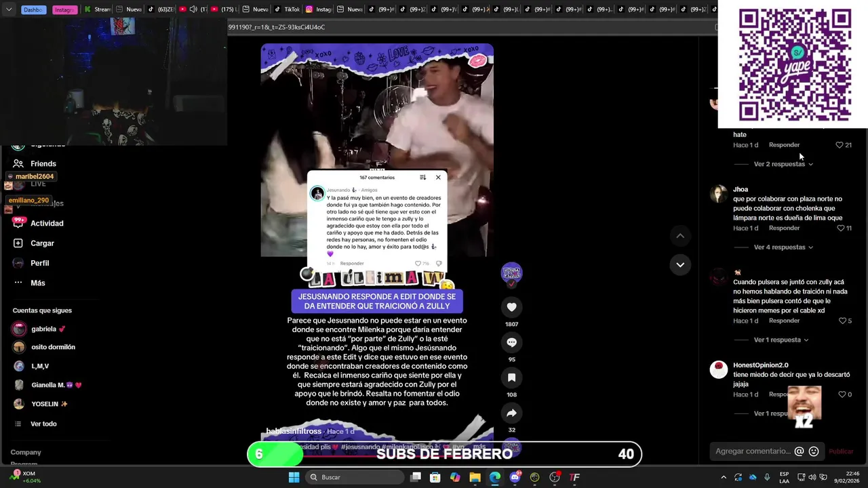Open Copilot from the taskbar
The width and height of the screenshot is (868, 488).
455,477
